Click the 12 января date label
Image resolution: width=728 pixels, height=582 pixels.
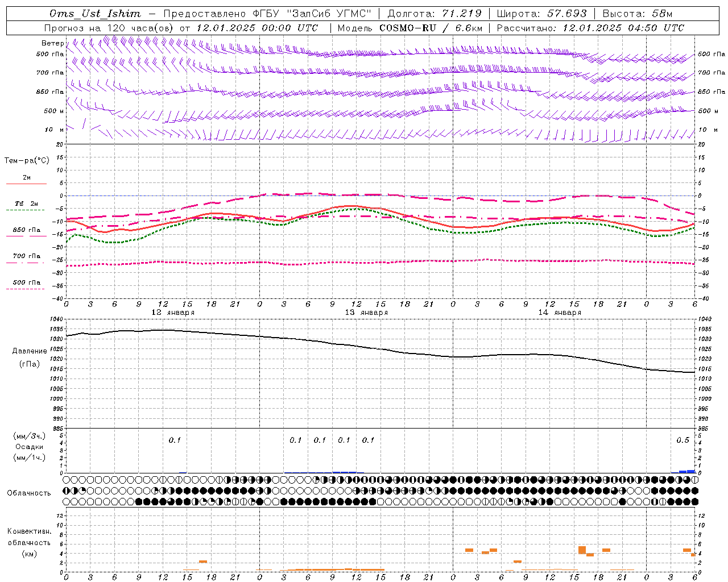pos(173,313)
